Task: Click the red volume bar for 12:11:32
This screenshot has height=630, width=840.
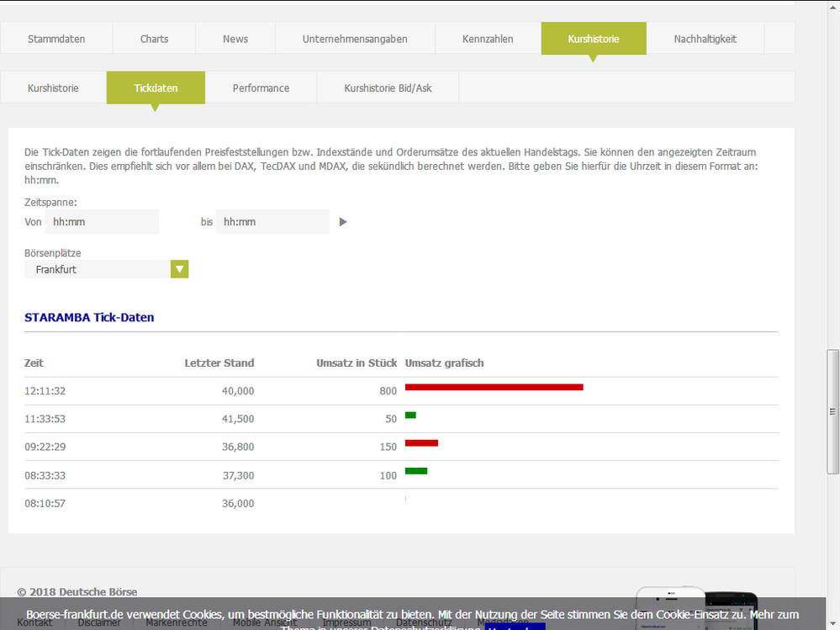Action: pyautogui.click(x=494, y=387)
